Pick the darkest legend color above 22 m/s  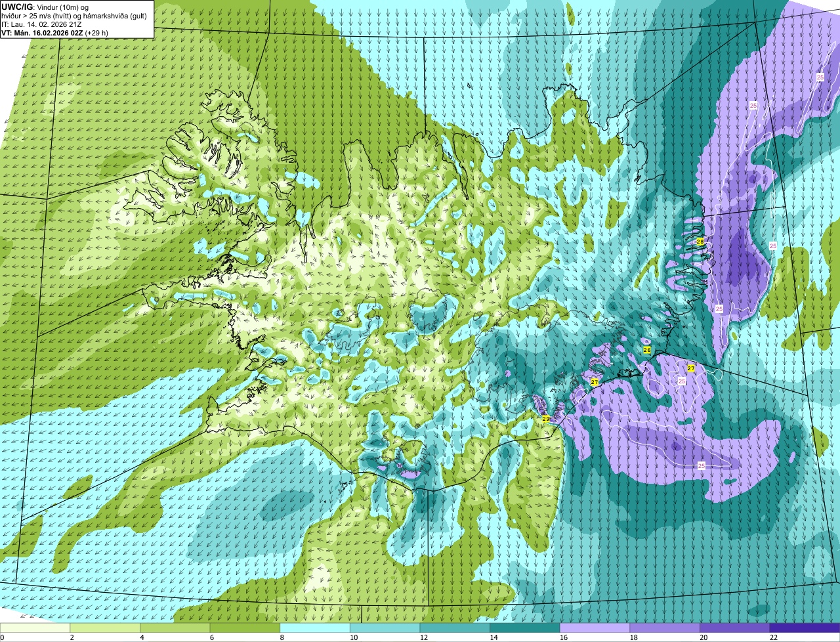coord(805,628)
